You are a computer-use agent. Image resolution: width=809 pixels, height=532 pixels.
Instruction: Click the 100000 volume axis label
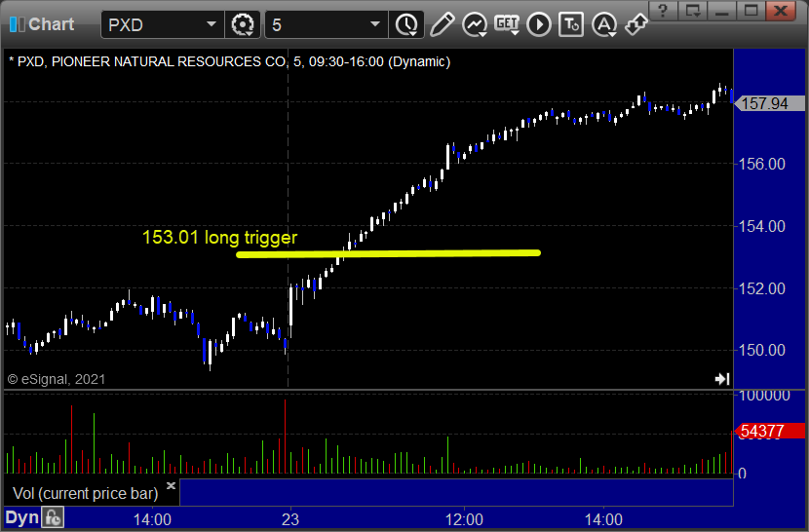764,396
